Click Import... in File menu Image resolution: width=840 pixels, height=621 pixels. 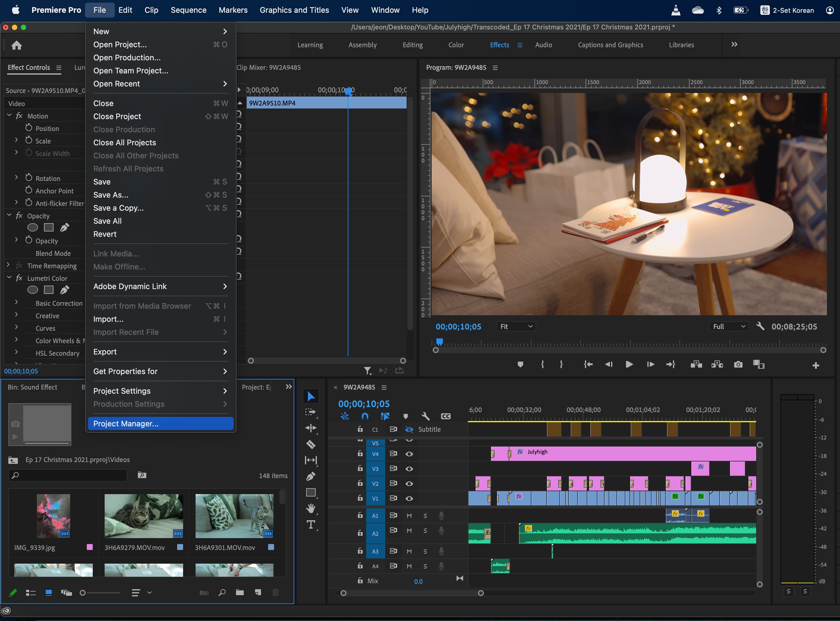(x=161, y=319)
